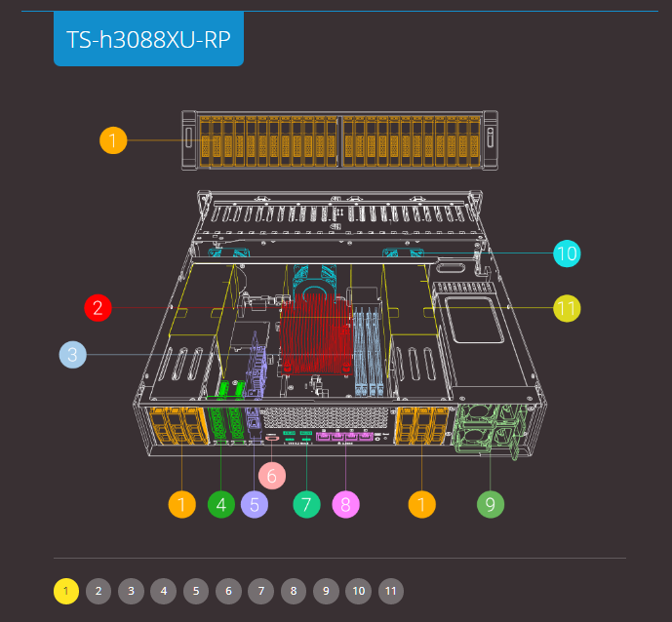Click orange marker 1 beside front drive bays
Screen dimensions: 672x622
(x=113, y=140)
